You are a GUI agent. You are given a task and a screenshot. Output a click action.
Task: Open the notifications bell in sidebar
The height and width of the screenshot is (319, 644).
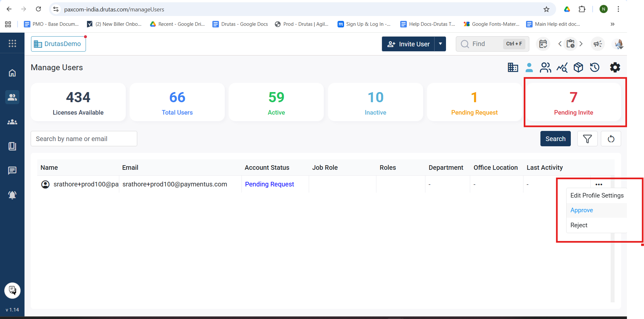12,195
